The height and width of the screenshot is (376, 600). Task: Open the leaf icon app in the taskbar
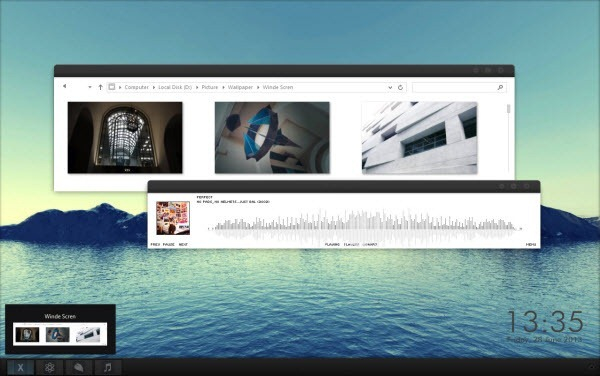point(79,368)
